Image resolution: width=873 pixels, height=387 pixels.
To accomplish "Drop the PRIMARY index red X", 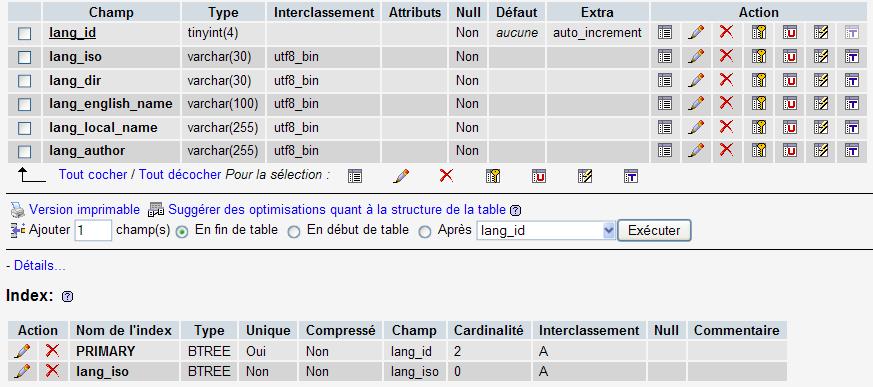I will (x=52, y=350).
